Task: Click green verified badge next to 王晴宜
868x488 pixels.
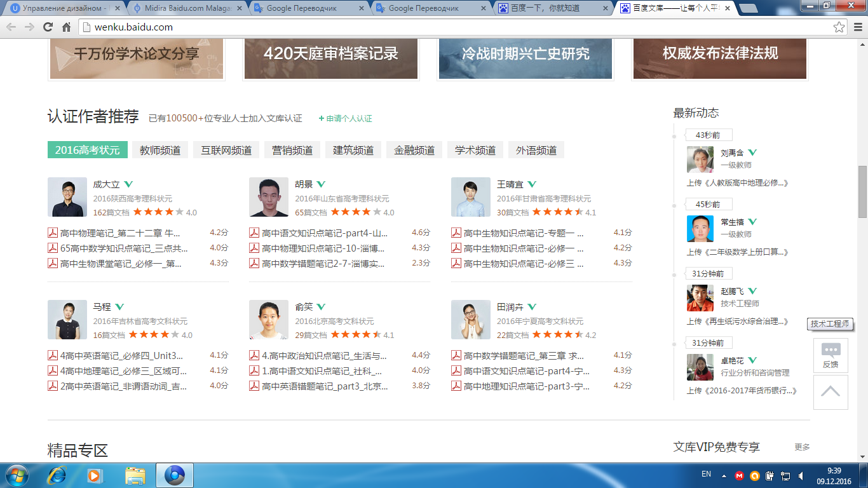Action: click(532, 184)
